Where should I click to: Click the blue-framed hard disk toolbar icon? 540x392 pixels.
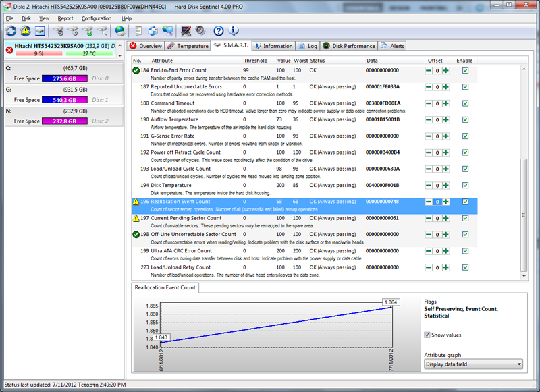click(40, 31)
